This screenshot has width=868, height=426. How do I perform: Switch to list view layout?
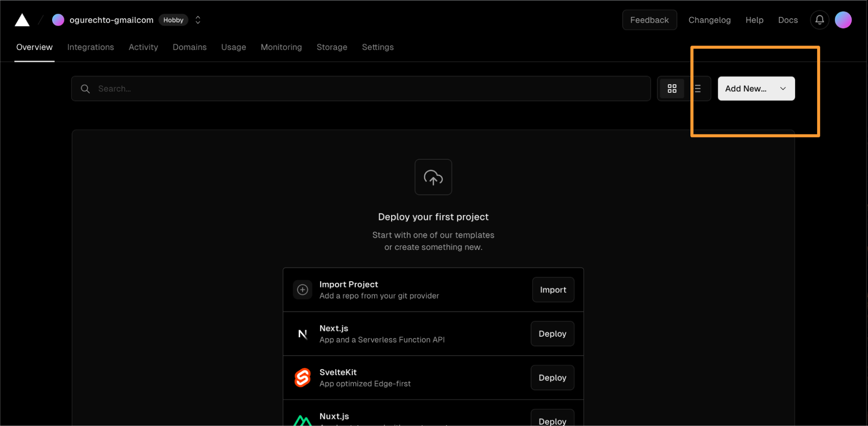tap(697, 88)
